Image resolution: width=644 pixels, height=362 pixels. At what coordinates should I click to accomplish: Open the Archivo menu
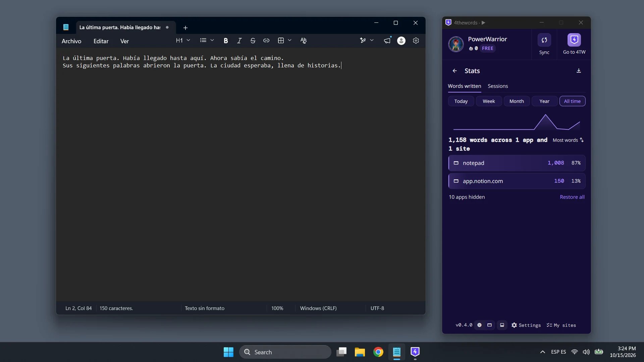[x=71, y=41]
